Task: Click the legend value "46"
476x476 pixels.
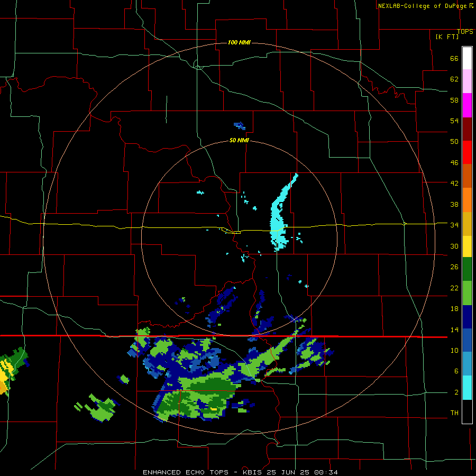Action: (454, 163)
